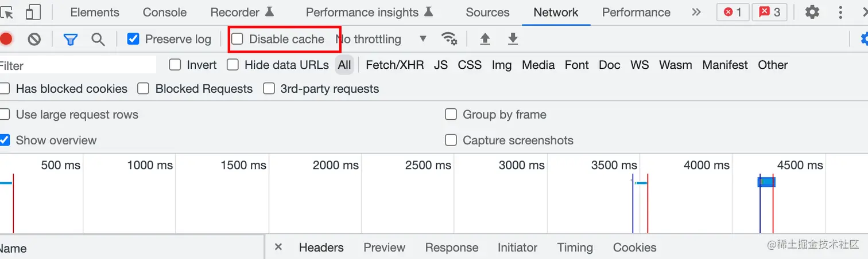
Task: Click Export HAR download arrow
Action: pos(513,39)
